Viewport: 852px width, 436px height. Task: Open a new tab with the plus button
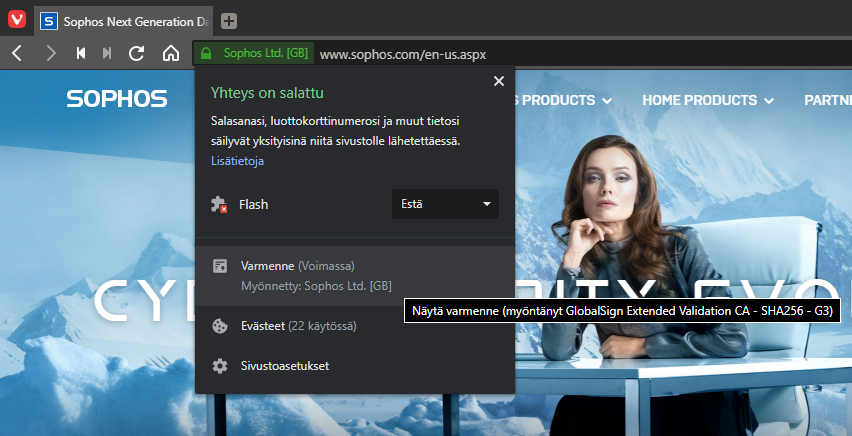pos(229,21)
